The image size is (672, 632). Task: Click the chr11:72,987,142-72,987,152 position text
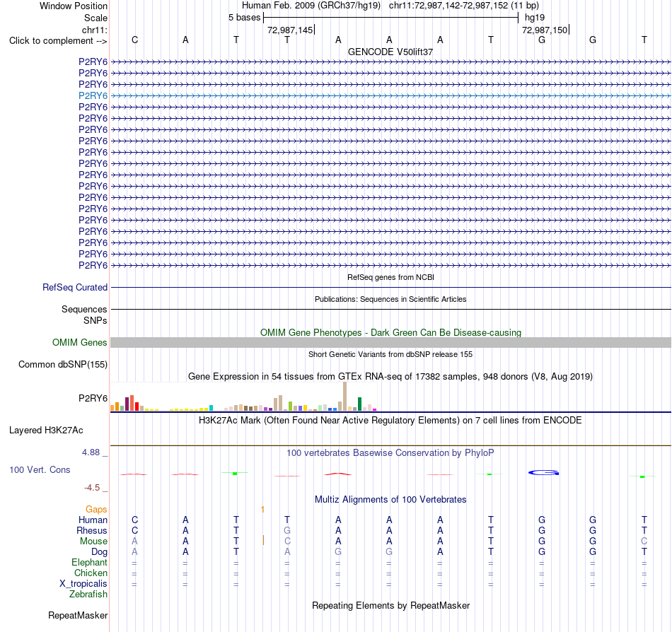pyautogui.click(x=464, y=6)
